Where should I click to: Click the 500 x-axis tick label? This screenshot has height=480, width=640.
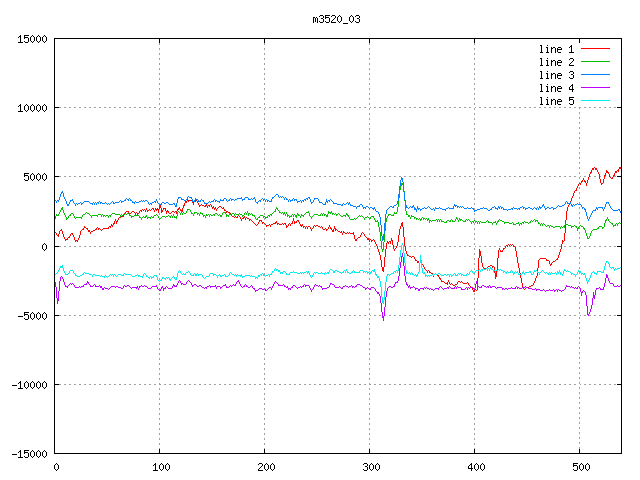[x=580, y=467]
